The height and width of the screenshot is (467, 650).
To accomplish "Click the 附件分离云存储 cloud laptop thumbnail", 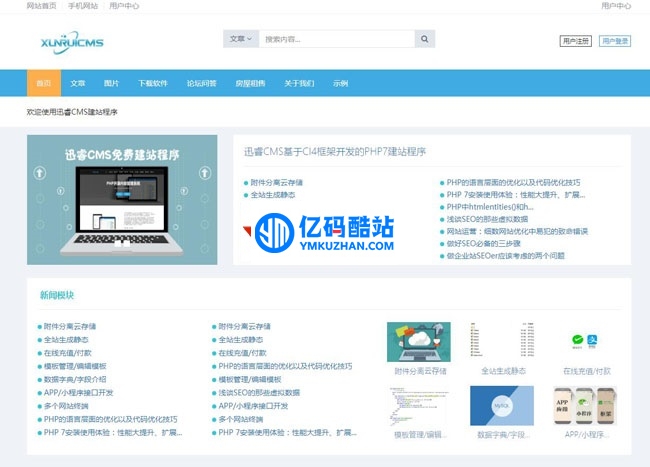I will pyautogui.click(x=419, y=342).
